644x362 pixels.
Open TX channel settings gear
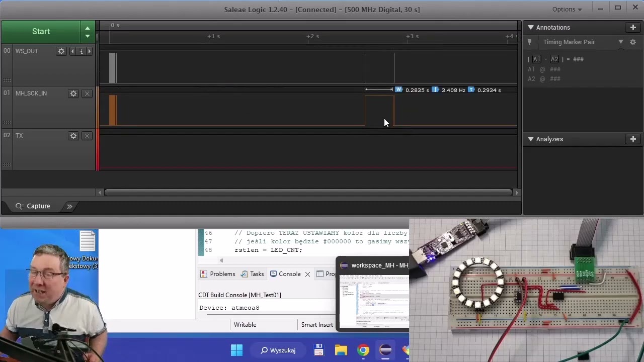[x=73, y=136]
